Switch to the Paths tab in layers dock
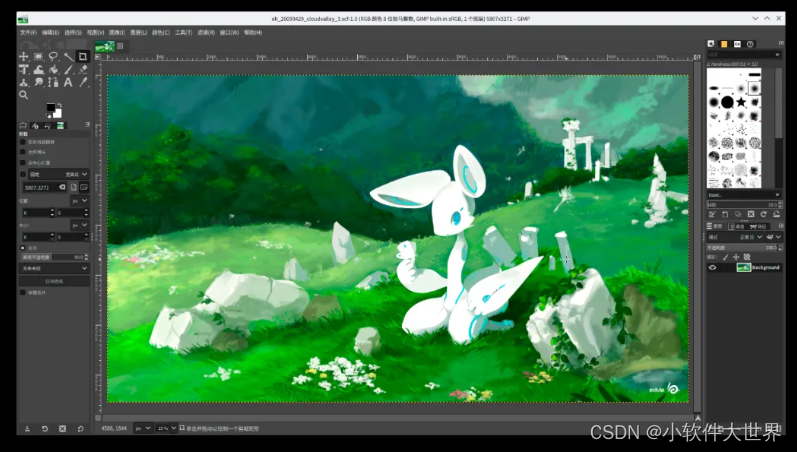This screenshot has height=452, width=797. [x=759, y=226]
